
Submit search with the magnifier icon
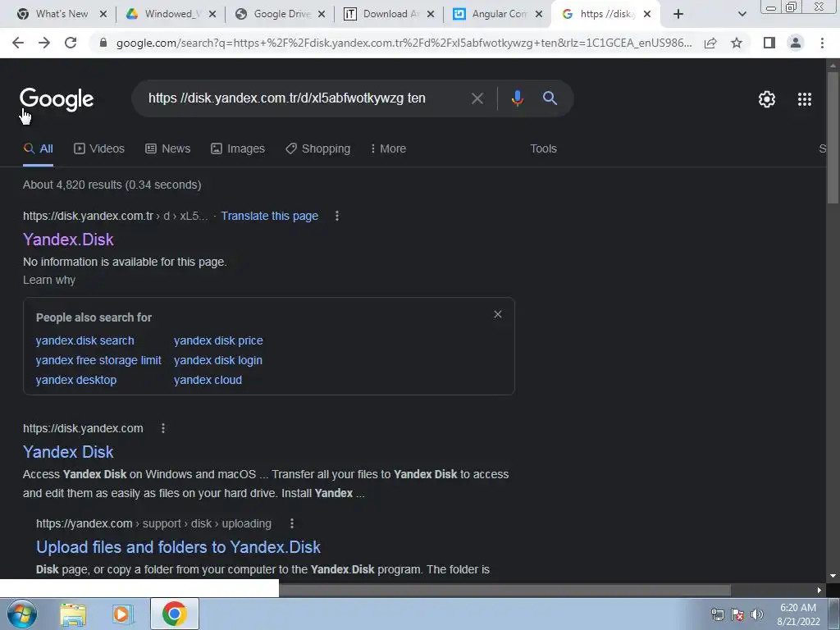pyautogui.click(x=550, y=98)
